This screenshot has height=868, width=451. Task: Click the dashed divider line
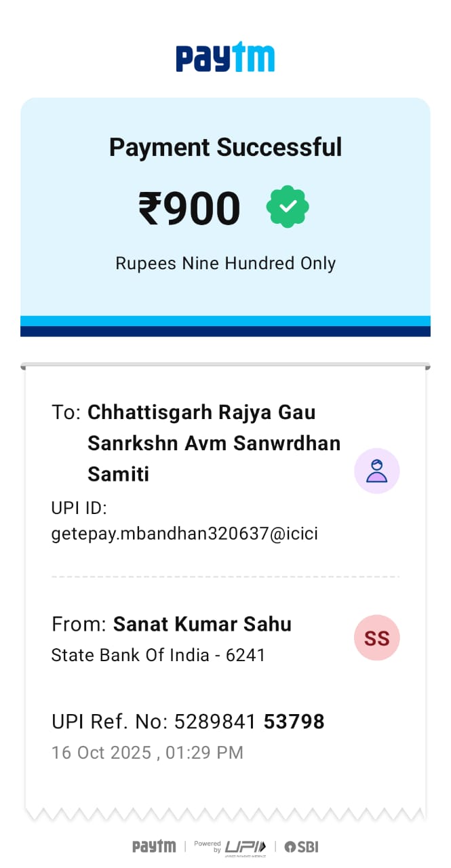[x=225, y=577]
